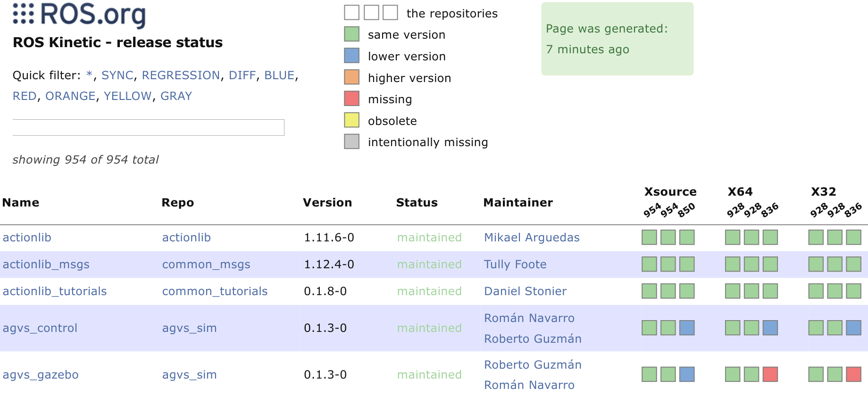Click the ROS.org logo
868x396 pixels.
[x=79, y=15]
